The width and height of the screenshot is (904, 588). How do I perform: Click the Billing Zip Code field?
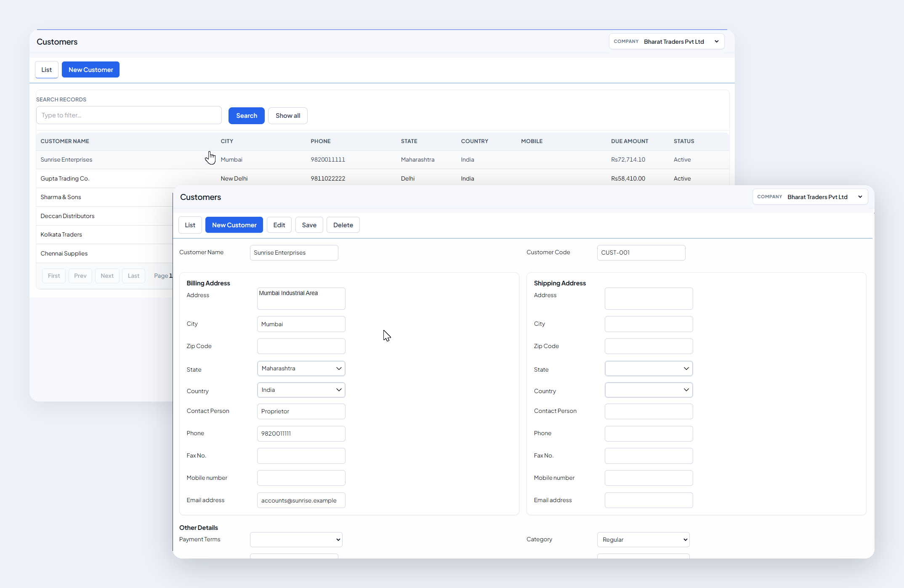pos(301,346)
